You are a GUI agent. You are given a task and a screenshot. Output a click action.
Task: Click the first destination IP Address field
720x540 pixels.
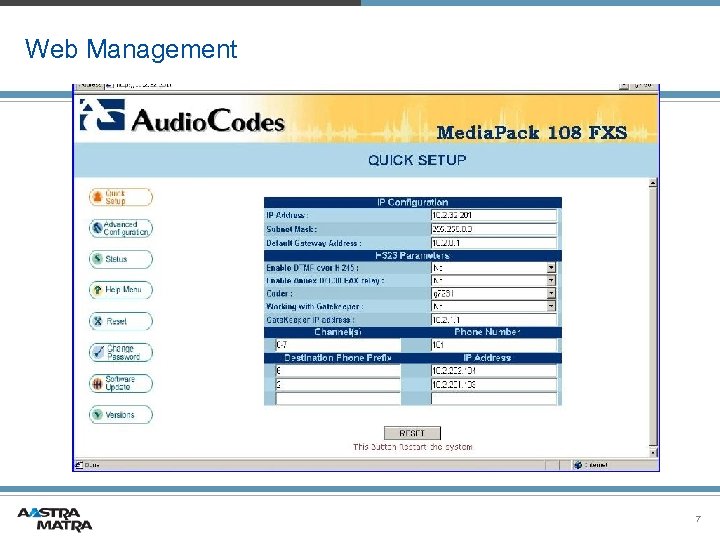coord(494,371)
